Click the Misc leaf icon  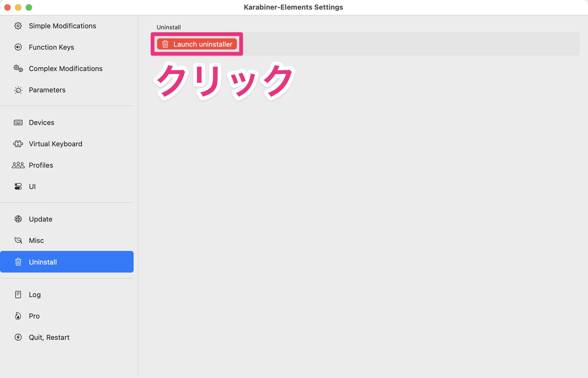(x=18, y=240)
